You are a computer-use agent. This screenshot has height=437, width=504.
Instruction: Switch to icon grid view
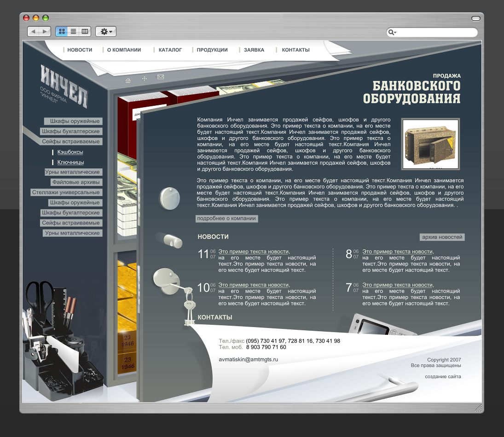[x=62, y=31]
